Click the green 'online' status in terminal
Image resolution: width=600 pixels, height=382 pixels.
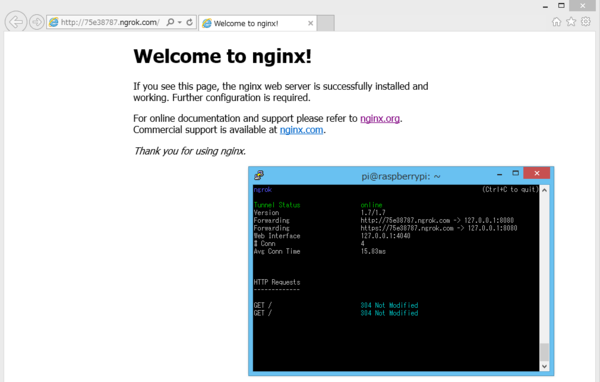click(371, 205)
